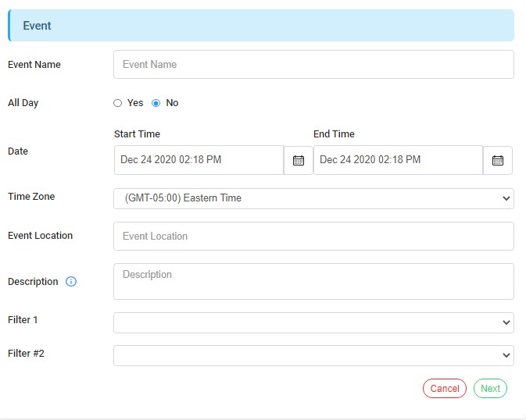
Task: Click the Cancel button
Action: (x=445, y=388)
